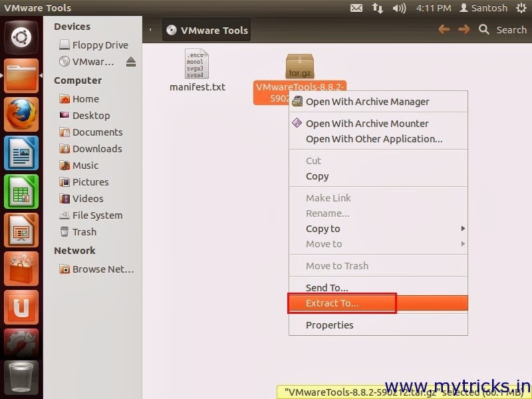Open the power session menu icon

coord(521,8)
